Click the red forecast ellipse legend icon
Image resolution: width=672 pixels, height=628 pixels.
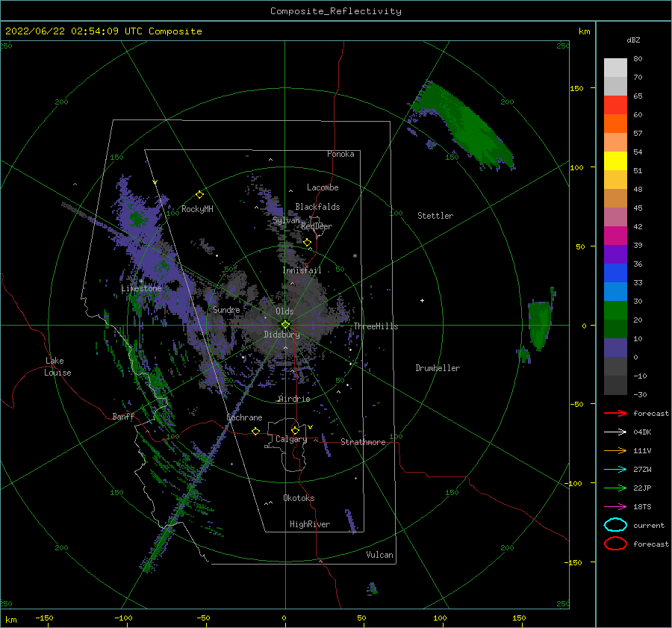(615, 544)
